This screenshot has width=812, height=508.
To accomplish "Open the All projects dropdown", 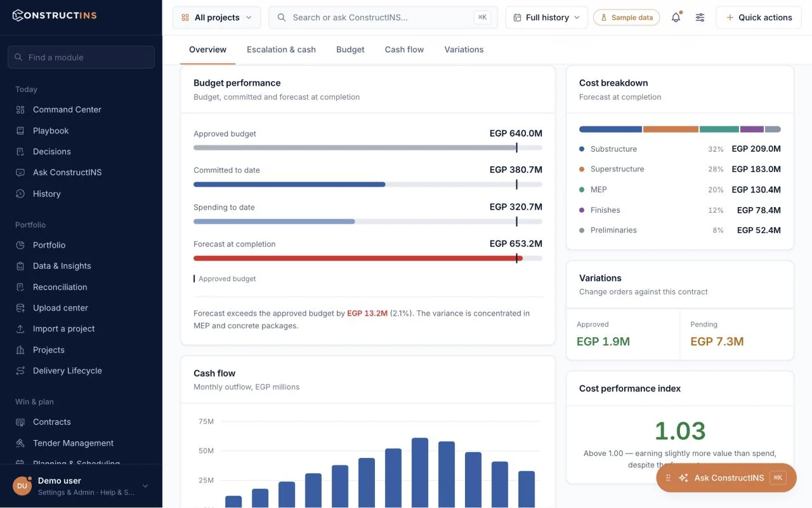I will 216,18.
